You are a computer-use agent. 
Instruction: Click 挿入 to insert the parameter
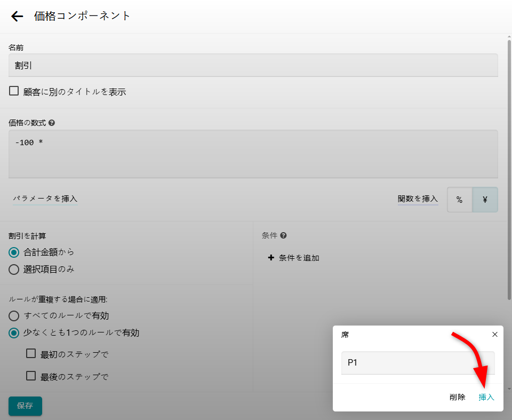pyautogui.click(x=486, y=397)
